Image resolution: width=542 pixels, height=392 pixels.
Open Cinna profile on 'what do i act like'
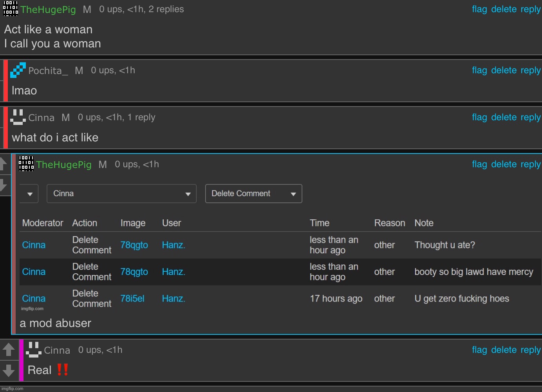click(42, 117)
